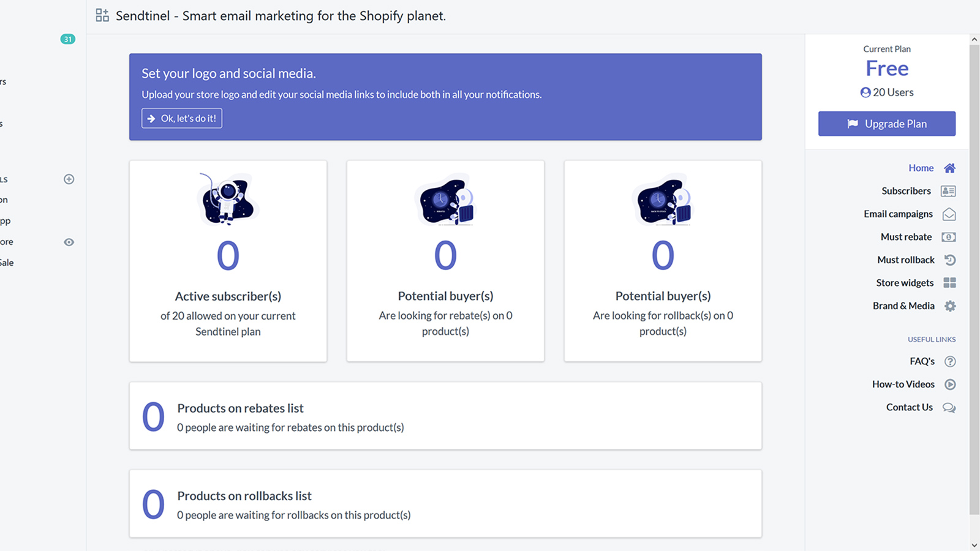This screenshot has width=980, height=551.
Task: Click the Upgrade Plan button
Action: (887, 124)
